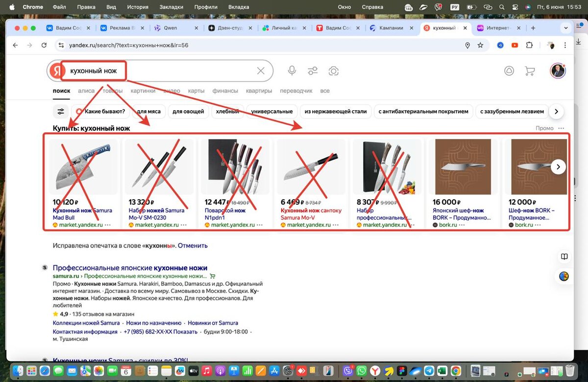Open the карты search category
588x382 pixels.
196,91
